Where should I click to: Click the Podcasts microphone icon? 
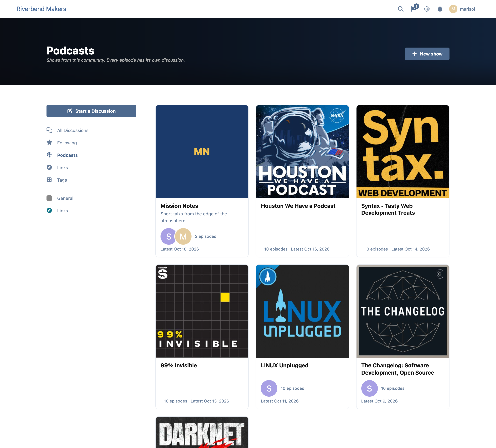49,155
